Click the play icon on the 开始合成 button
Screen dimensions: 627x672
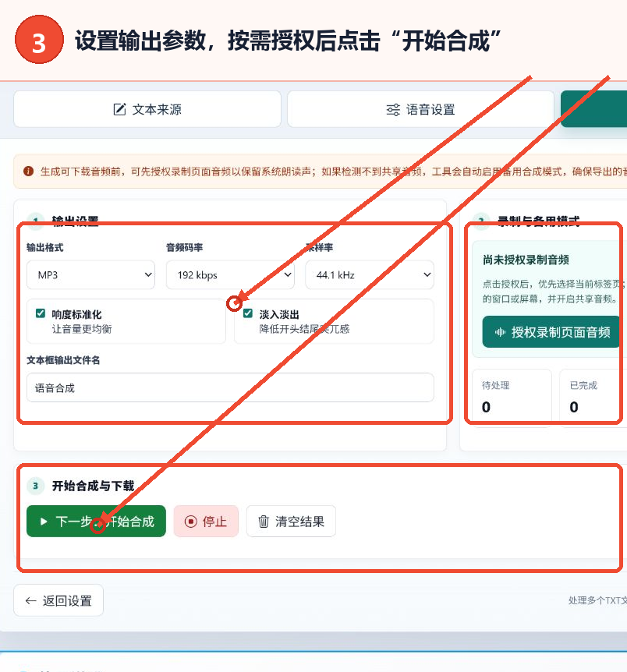[44, 522]
